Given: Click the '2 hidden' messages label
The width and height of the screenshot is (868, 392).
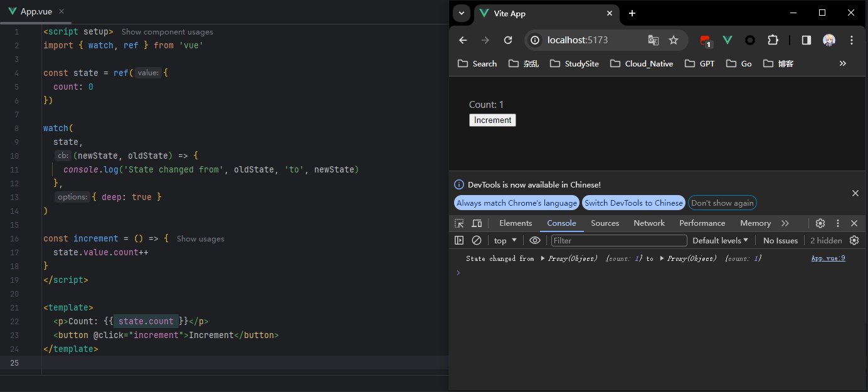Looking at the screenshot, I should [826, 240].
